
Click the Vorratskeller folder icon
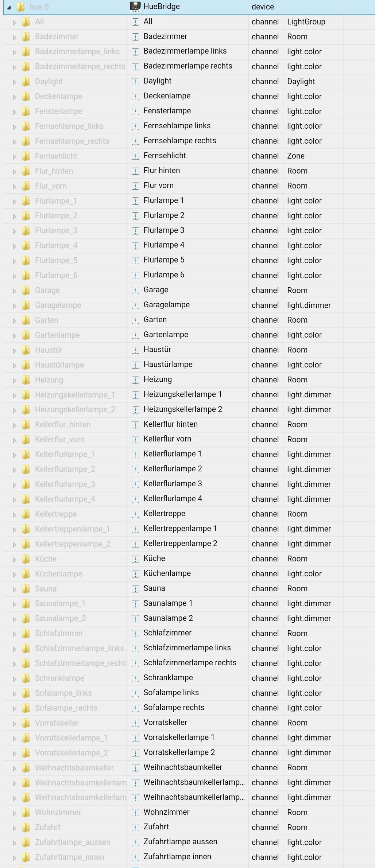click(x=26, y=723)
